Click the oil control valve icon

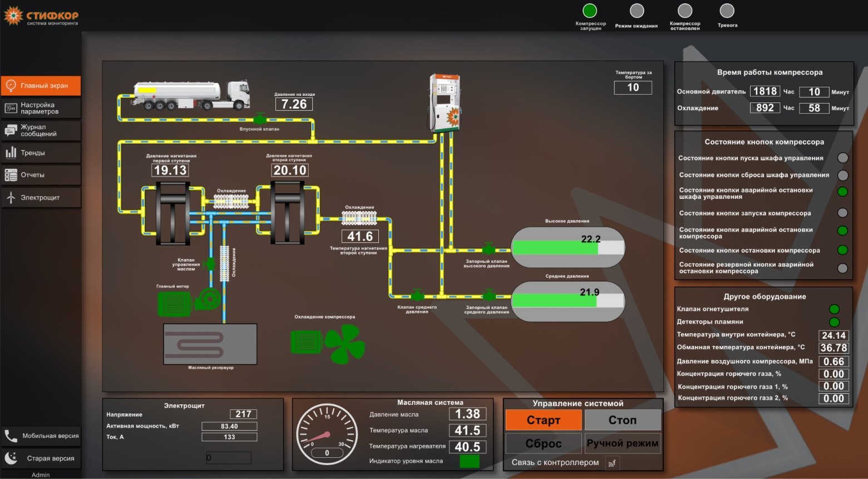pos(210,262)
